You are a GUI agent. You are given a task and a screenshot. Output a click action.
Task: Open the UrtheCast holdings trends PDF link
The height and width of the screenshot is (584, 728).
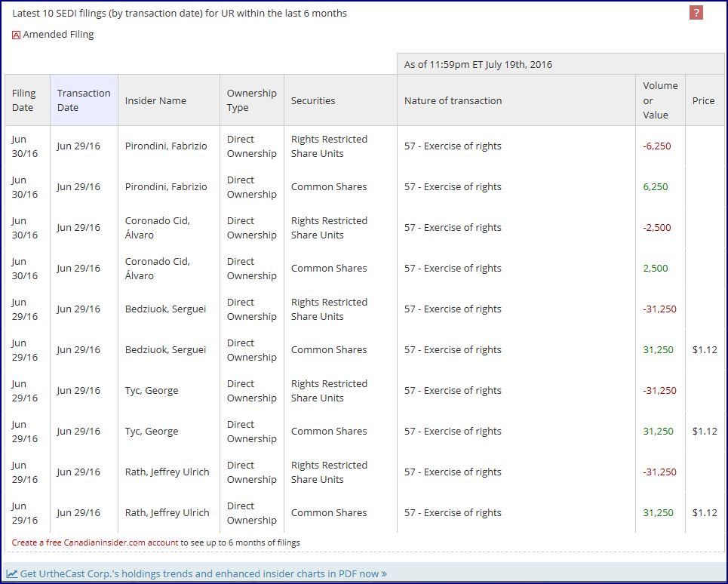coord(203,573)
